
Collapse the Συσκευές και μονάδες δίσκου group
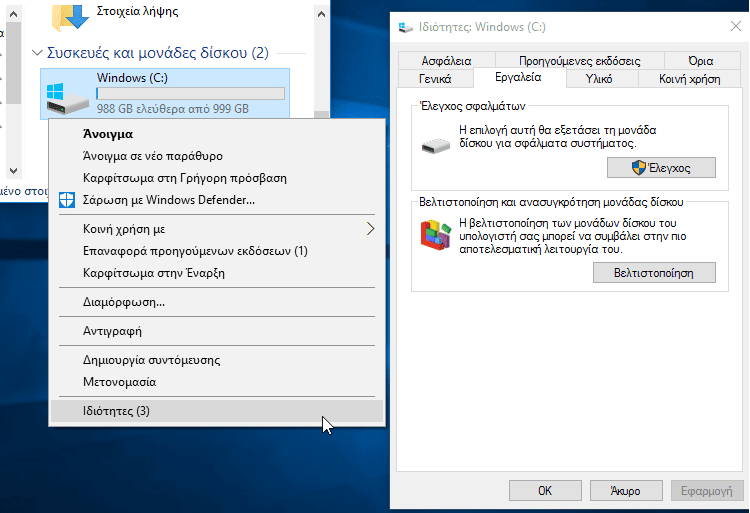38,52
